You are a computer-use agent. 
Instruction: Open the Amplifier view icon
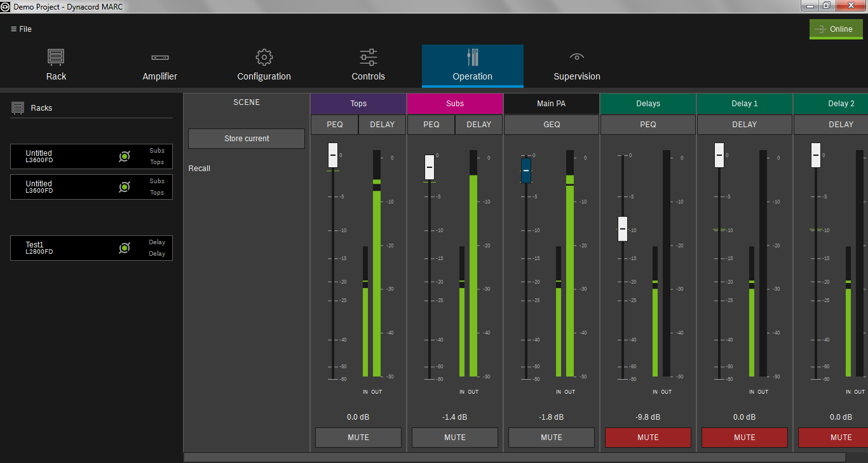[159, 57]
